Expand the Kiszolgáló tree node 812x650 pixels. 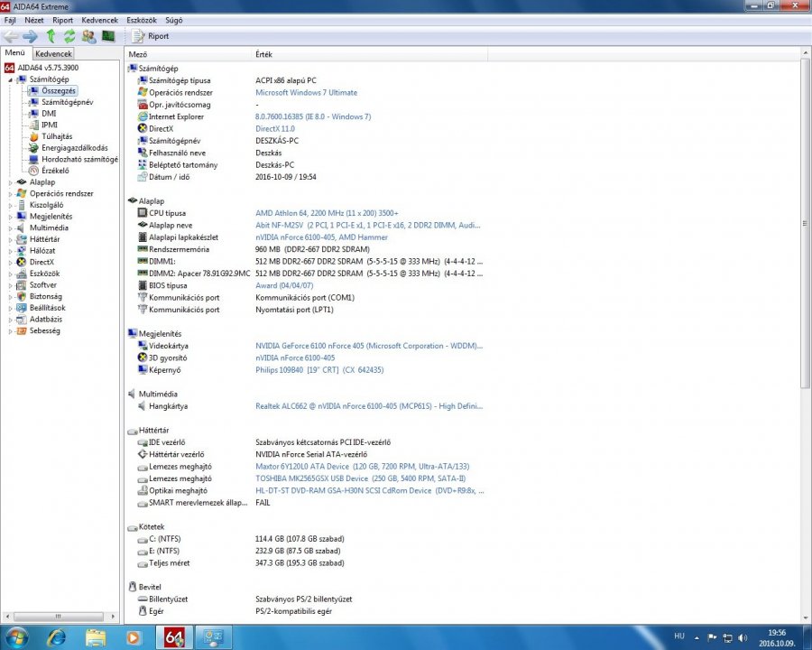point(10,205)
